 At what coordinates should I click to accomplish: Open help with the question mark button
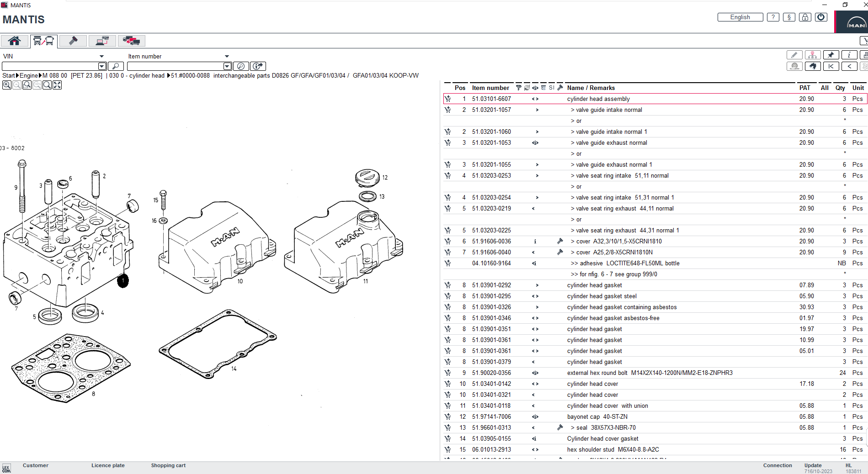click(773, 17)
